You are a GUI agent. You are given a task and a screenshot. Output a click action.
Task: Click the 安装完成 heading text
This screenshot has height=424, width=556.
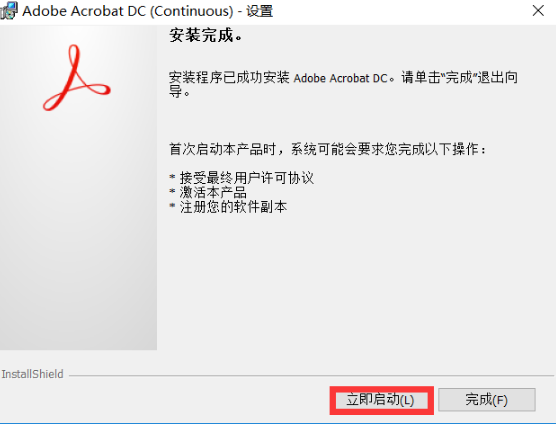[206, 35]
